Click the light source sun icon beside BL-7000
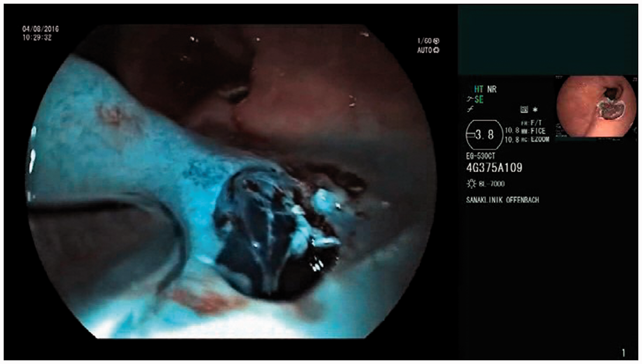Viewport: 642px width, 364px height. 471,183
